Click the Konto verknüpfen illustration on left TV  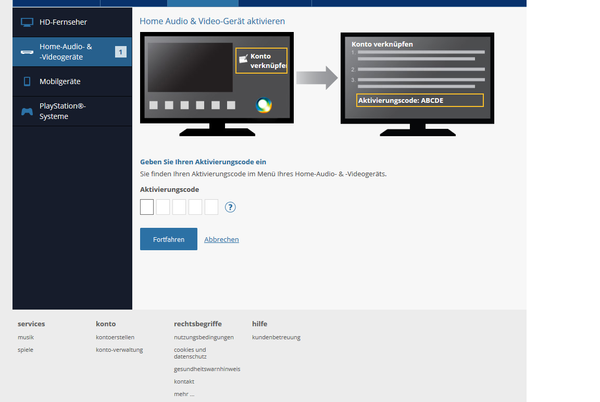[x=260, y=61]
